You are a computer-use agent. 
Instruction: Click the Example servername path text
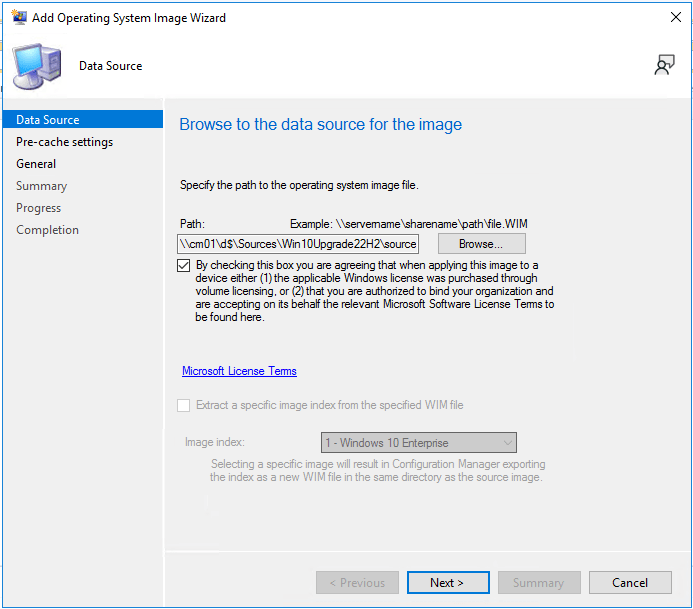(x=409, y=224)
